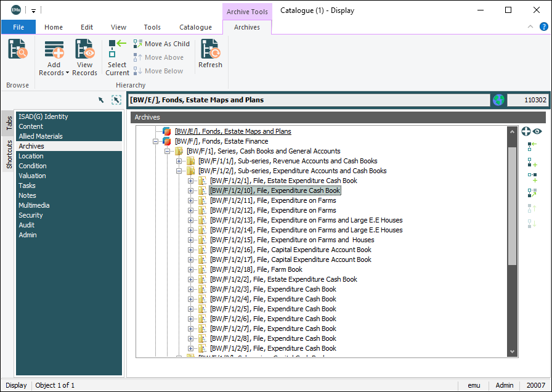Toggle the dashed-box selection pointer mode
The width and height of the screenshot is (552, 392).
point(116,100)
